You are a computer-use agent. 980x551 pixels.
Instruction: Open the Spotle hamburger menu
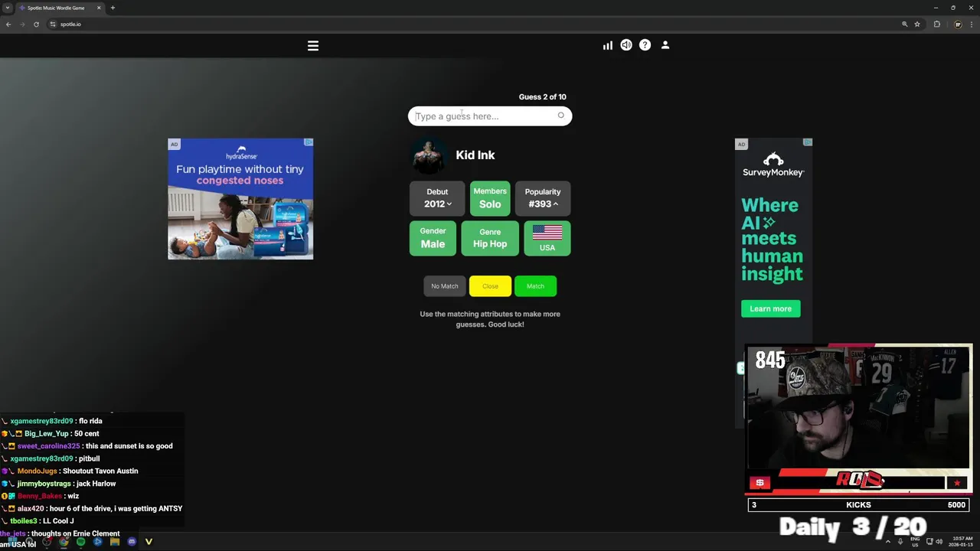point(313,46)
